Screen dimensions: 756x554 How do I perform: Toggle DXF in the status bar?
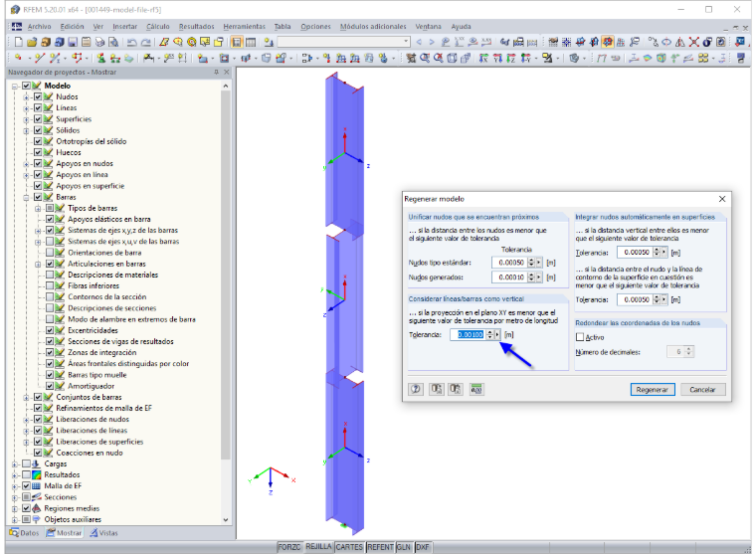(x=423, y=547)
